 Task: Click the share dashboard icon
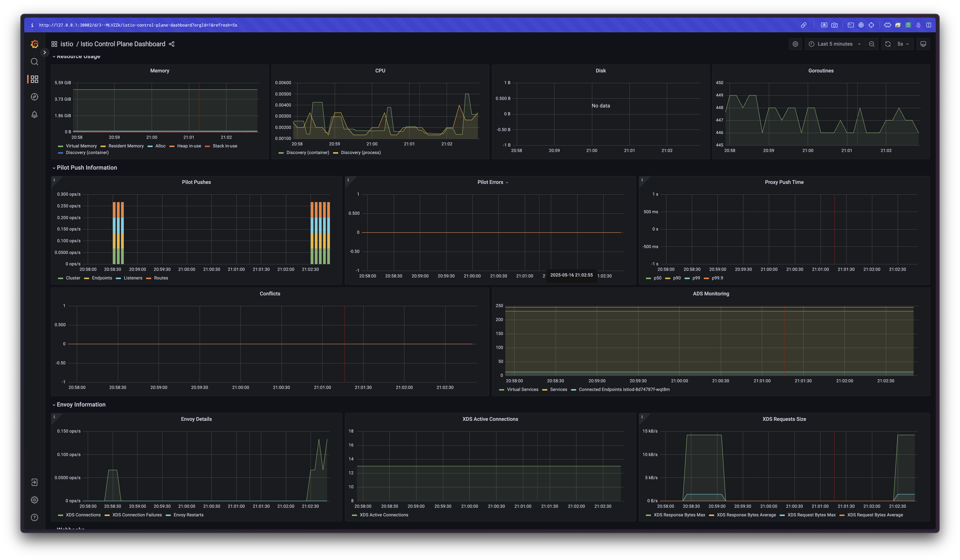[172, 44]
